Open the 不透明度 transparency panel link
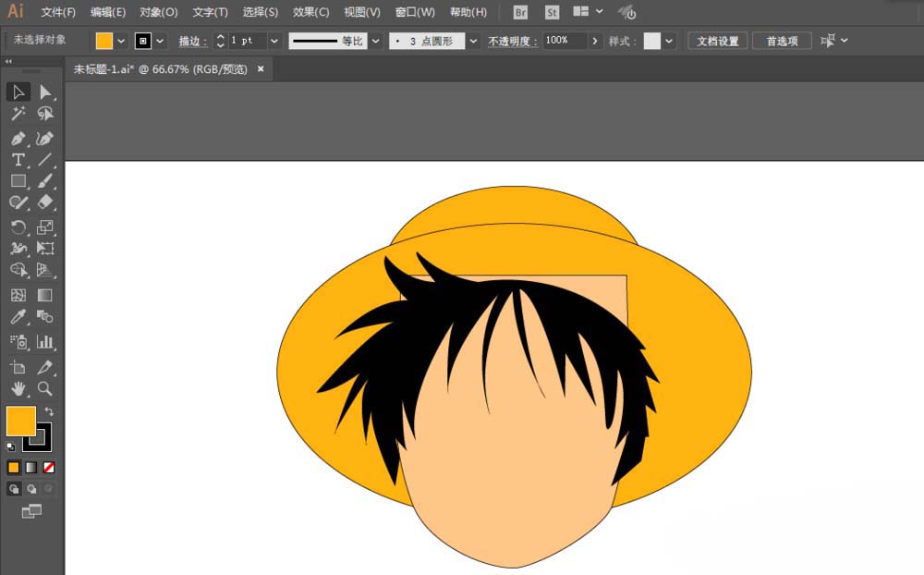 point(512,42)
